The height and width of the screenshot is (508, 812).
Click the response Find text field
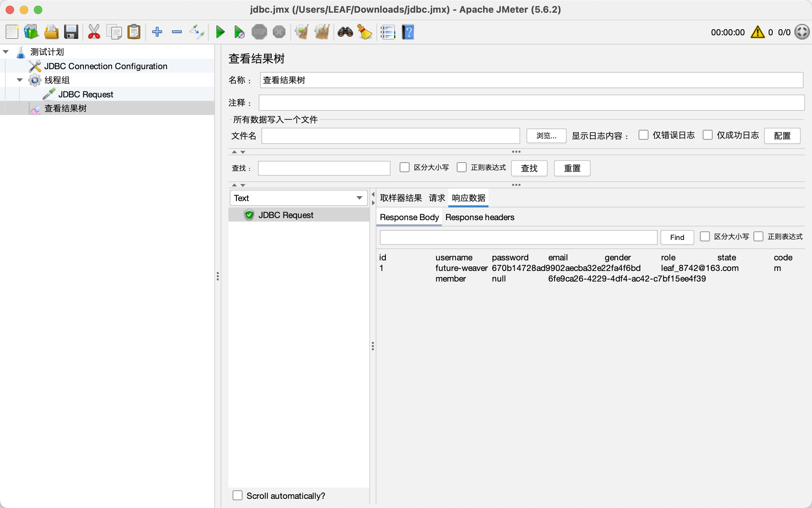[518, 237]
